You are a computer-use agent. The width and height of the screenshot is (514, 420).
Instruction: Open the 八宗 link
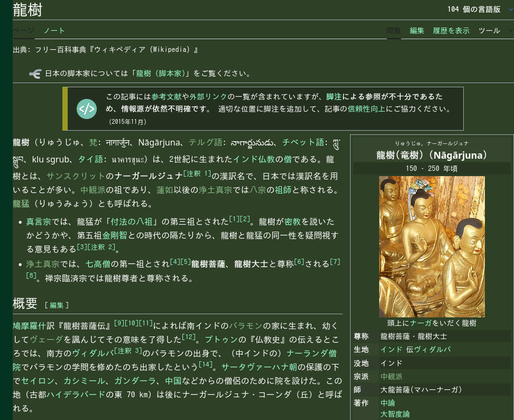click(258, 190)
